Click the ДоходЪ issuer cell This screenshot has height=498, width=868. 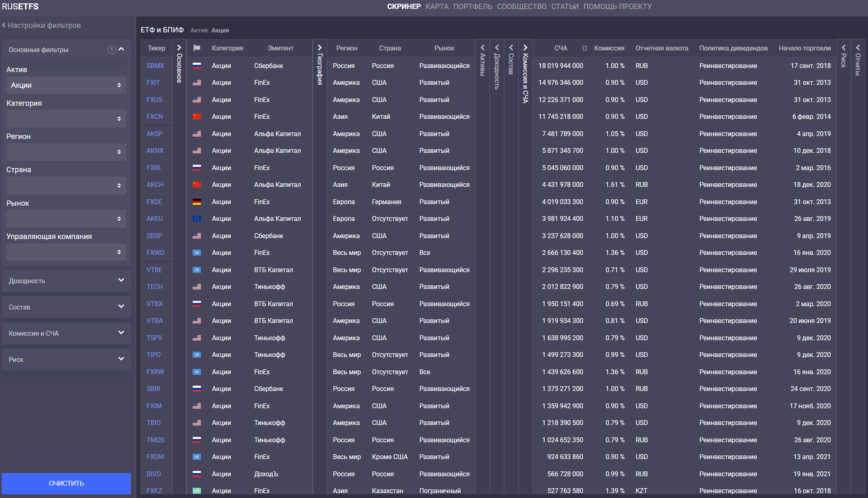266,474
